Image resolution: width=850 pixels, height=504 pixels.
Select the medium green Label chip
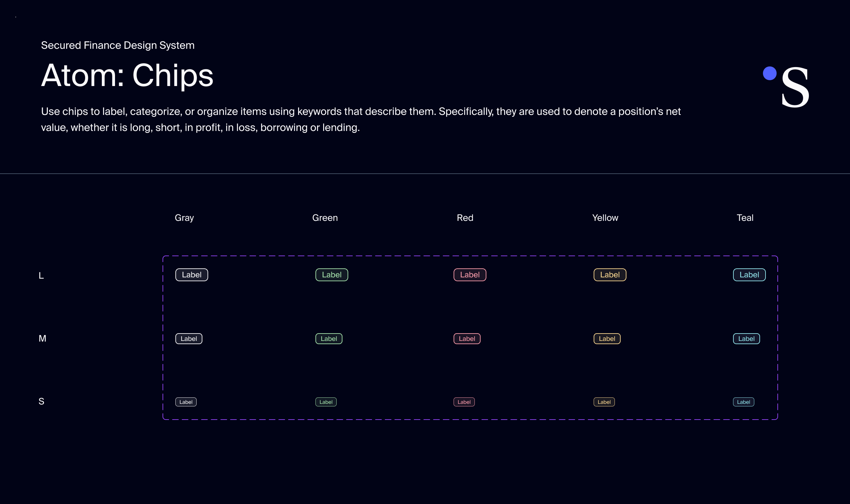coord(329,339)
